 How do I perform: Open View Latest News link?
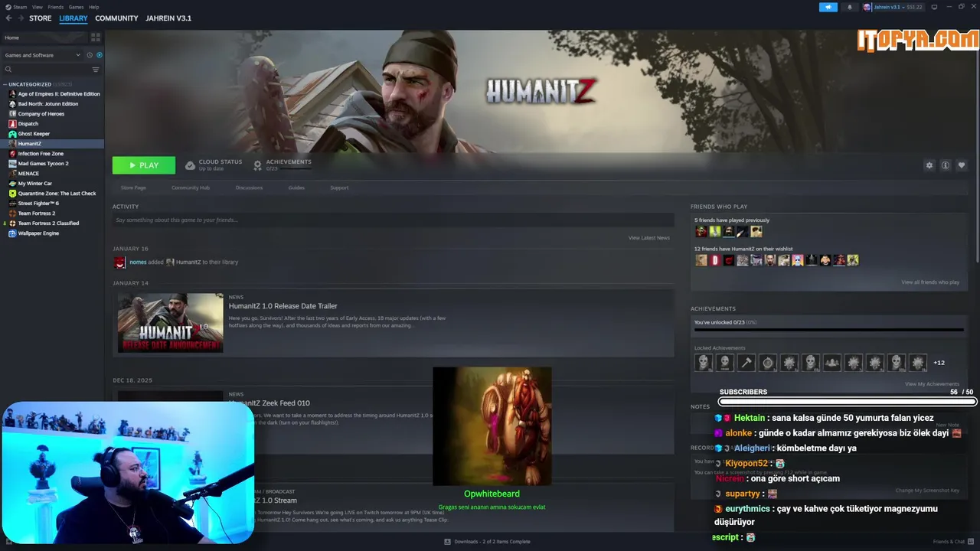coord(648,238)
